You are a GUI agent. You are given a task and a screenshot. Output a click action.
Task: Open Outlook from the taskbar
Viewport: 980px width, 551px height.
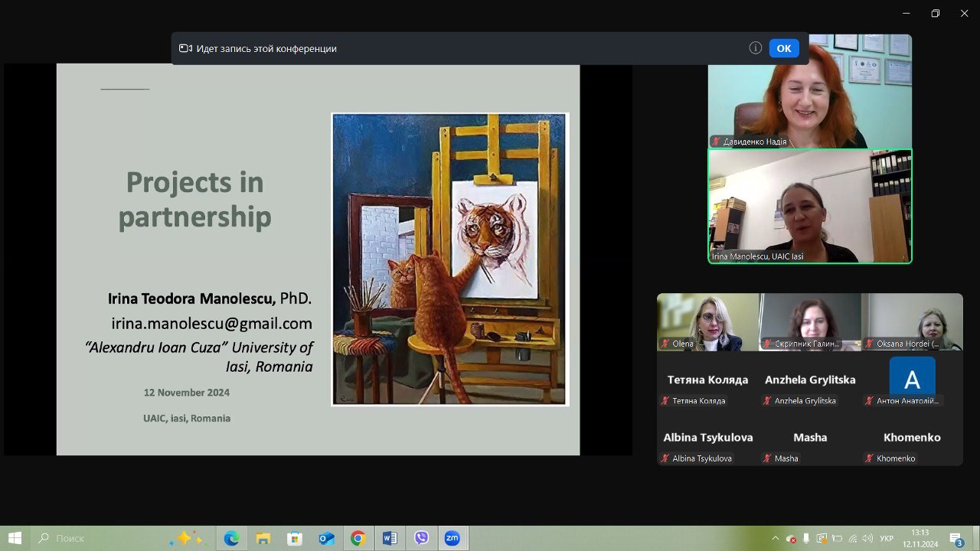327,539
